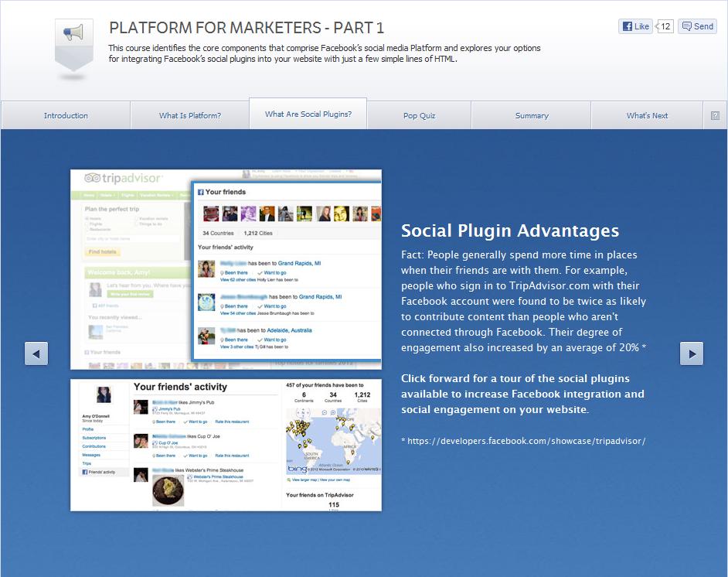The image size is (728, 577).
Task: Go to the Pop Quiz tab
Action: (x=419, y=116)
